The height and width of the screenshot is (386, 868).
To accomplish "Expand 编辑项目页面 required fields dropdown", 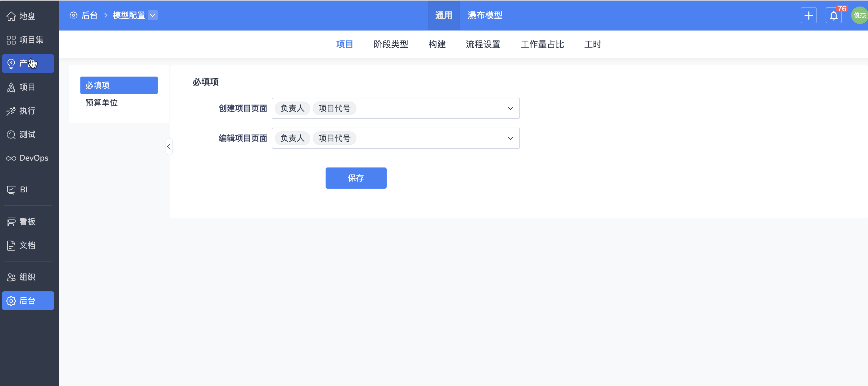I will point(510,138).
